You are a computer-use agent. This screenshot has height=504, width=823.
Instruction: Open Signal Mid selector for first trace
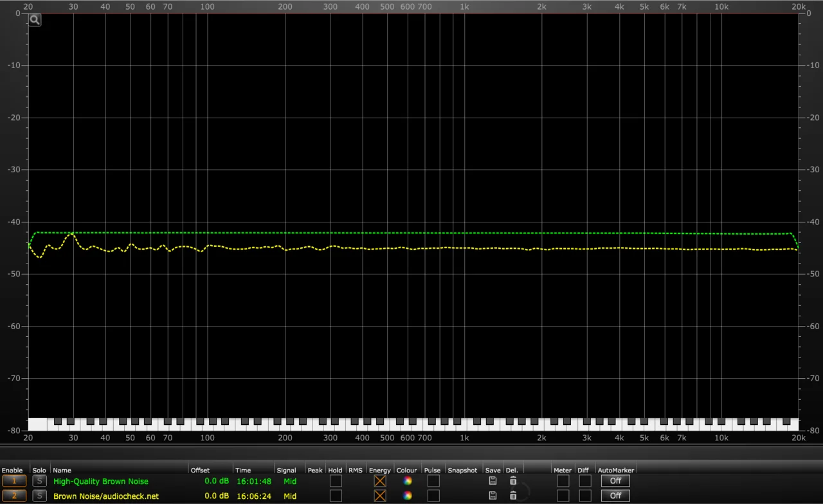(290, 481)
